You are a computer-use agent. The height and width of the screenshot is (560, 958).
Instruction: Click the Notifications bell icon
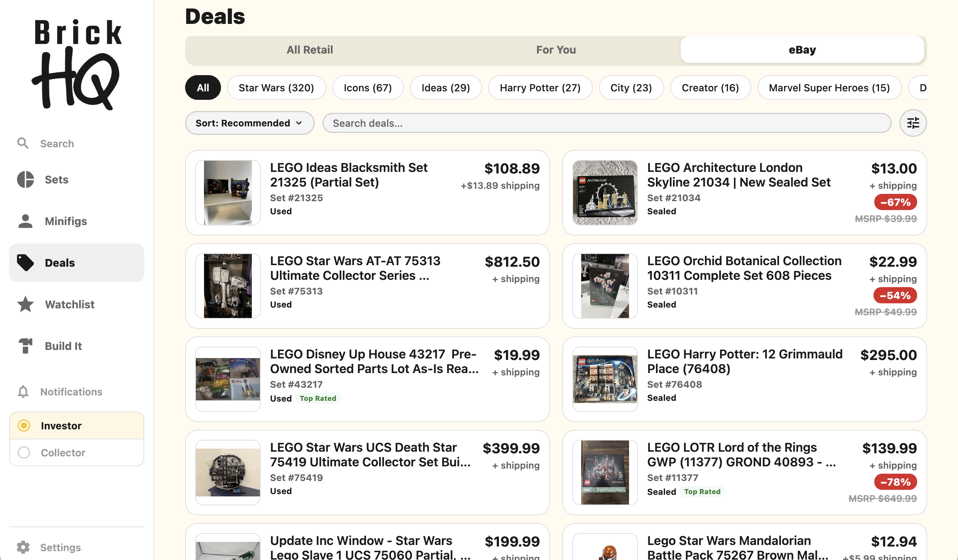click(x=23, y=392)
